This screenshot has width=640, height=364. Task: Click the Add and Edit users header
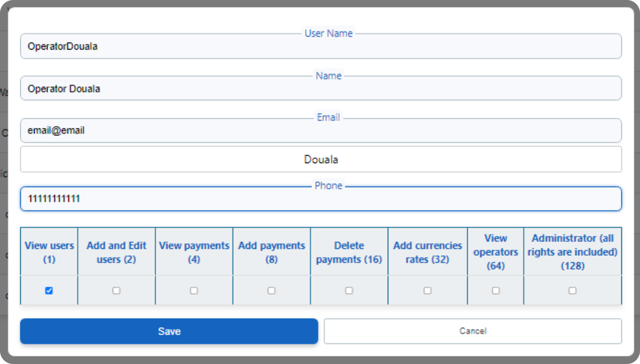click(116, 253)
